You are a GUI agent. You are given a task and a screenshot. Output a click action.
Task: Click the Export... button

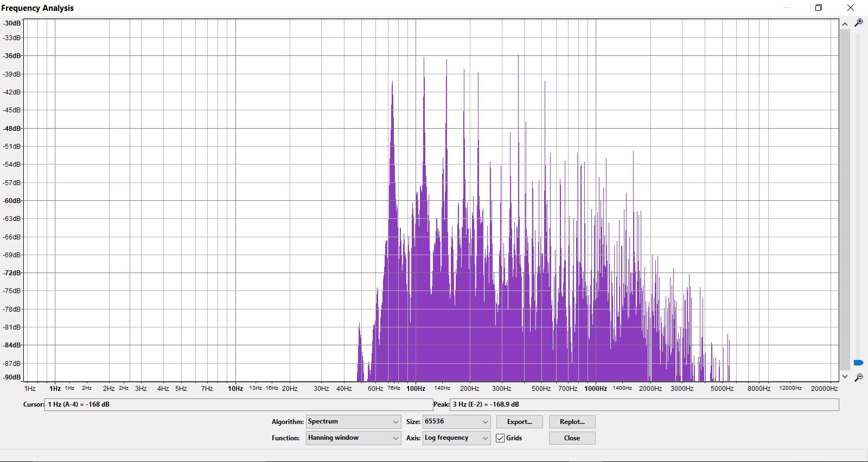click(519, 422)
